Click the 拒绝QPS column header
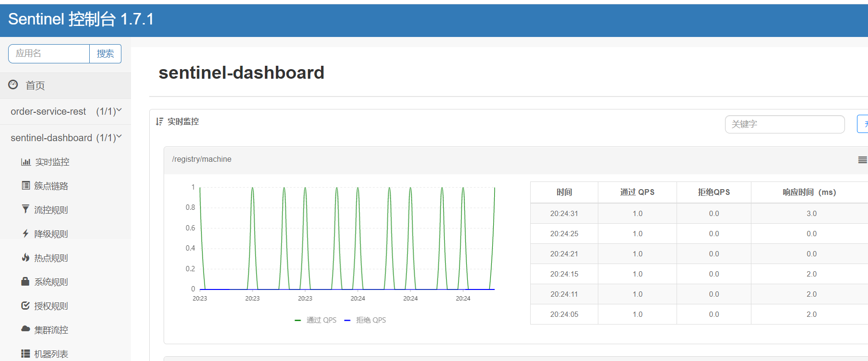The height and width of the screenshot is (361, 868). (714, 192)
